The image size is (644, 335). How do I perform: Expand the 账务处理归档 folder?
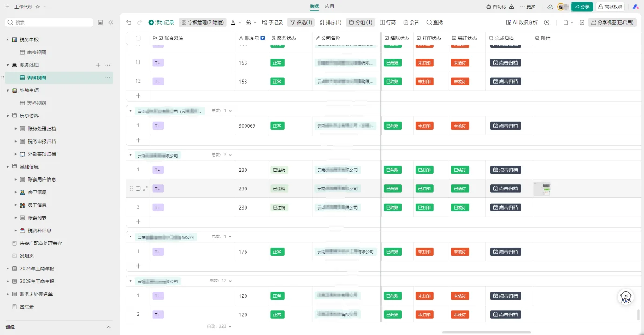point(16,129)
